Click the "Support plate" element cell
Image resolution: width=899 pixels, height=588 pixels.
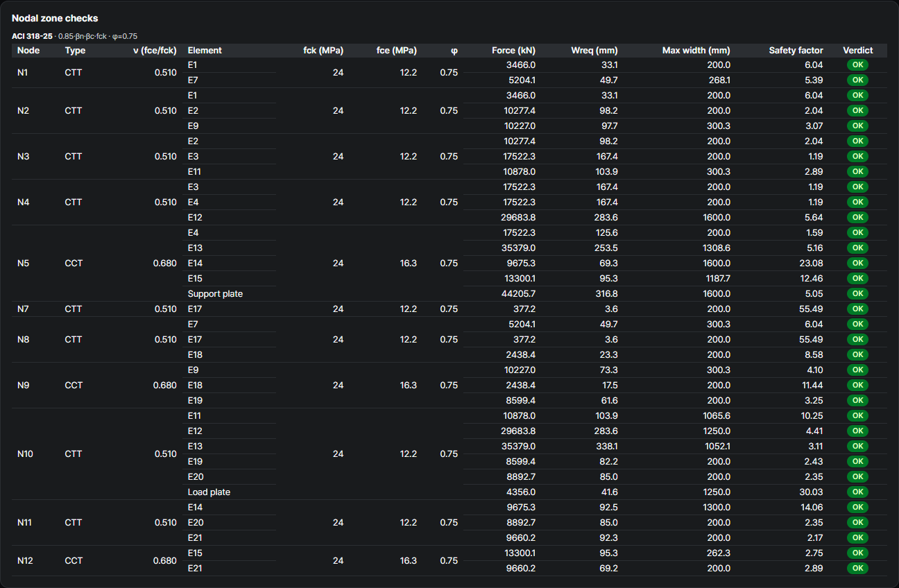point(215,294)
